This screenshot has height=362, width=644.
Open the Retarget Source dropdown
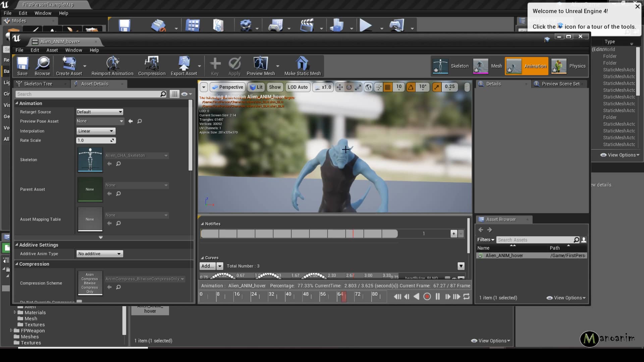point(99,112)
